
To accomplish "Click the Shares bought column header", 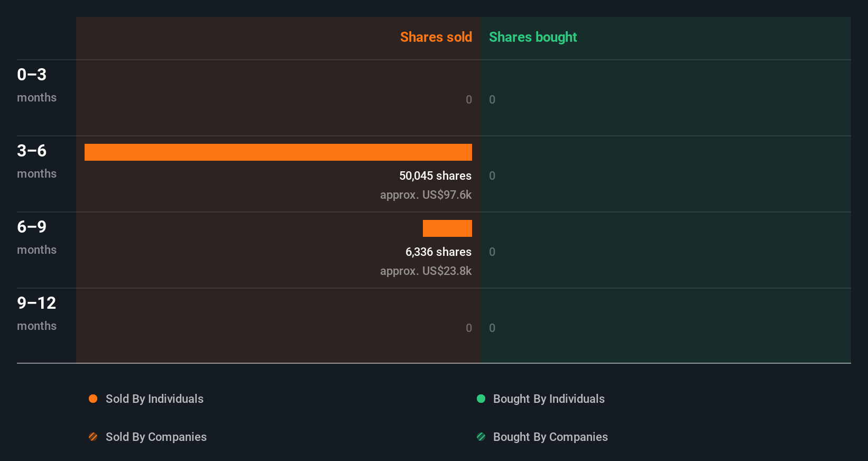I will [533, 37].
